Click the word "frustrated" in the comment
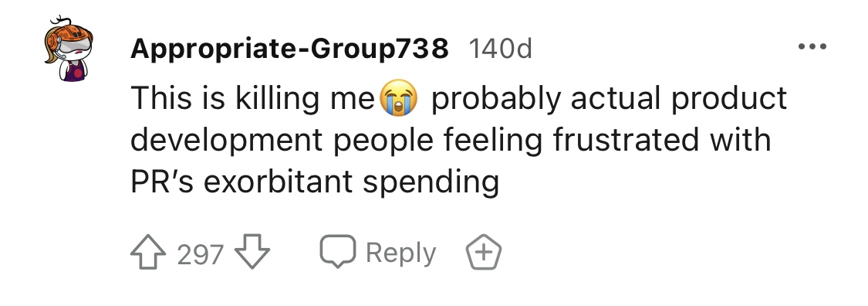Viewport: 868px width, 306px height. point(626,139)
